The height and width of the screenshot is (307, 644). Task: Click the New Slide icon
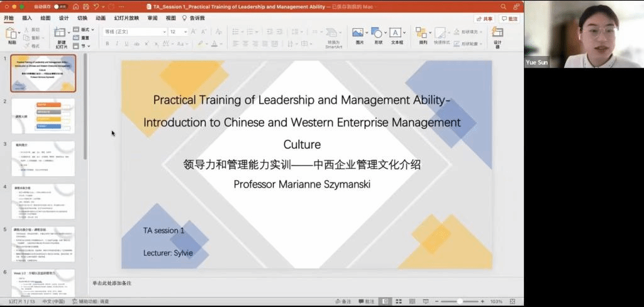point(60,33)
